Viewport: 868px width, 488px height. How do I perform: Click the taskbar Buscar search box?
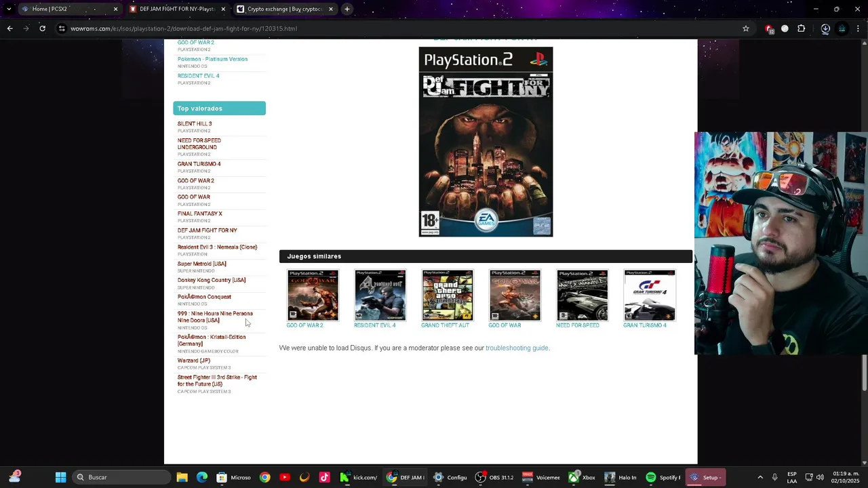click(x=121, y=477)
